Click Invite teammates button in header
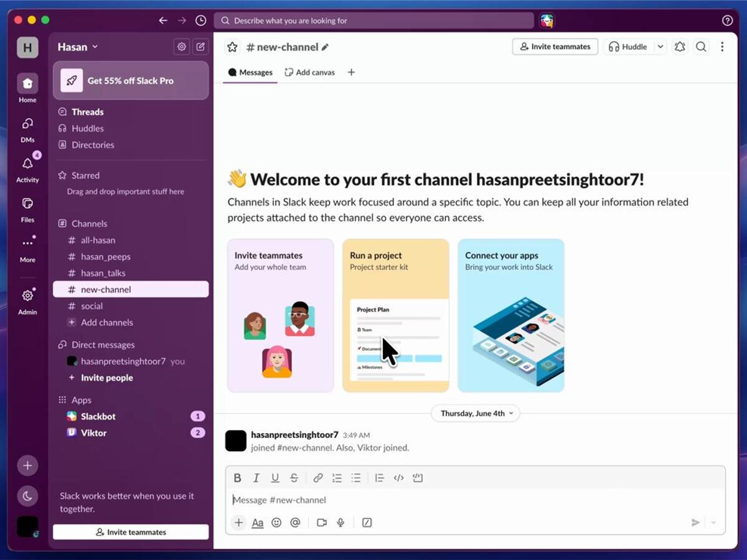Viewport: 747px width, 560px height. tap(555, 47)
